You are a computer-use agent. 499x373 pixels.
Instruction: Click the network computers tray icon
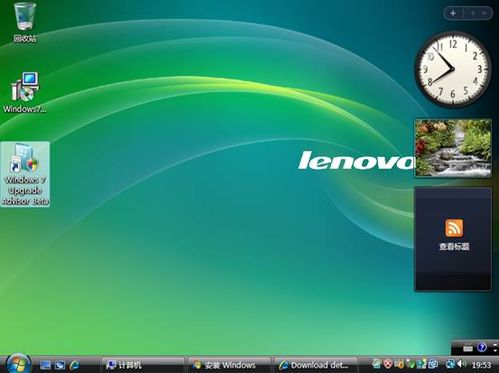pyautogui.click(x=451, y=364)
